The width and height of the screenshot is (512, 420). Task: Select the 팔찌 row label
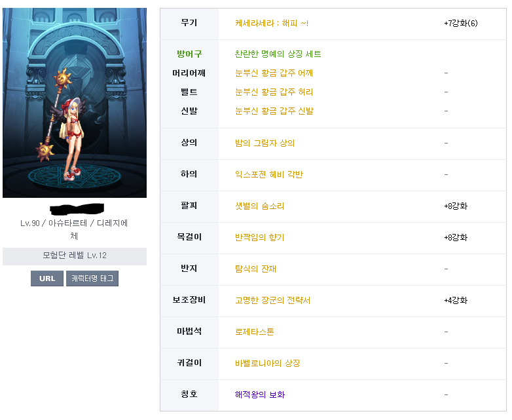[189, 205]
